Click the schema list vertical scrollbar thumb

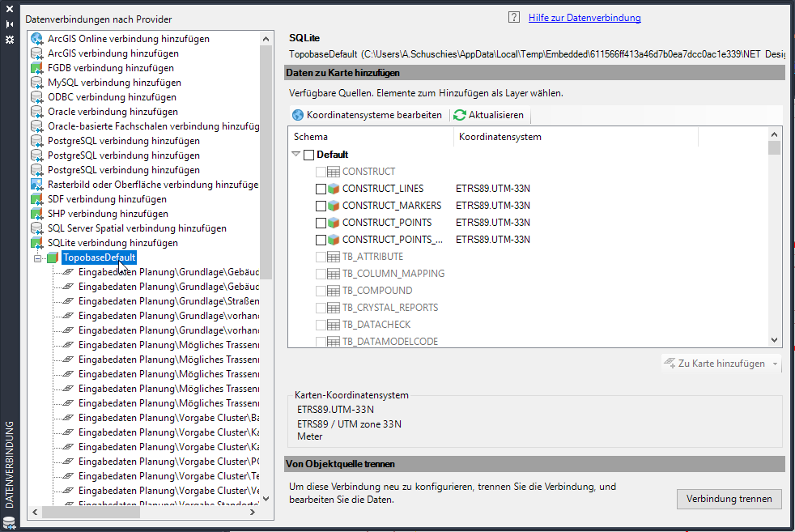pos(774,148)
